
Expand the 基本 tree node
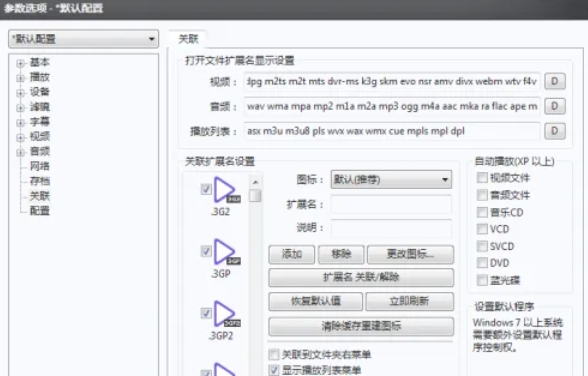pos(21,63)
